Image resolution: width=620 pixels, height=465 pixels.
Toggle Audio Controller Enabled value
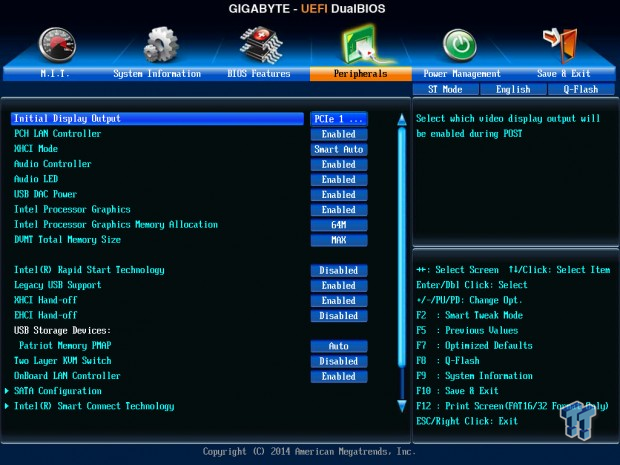(339, 164)
